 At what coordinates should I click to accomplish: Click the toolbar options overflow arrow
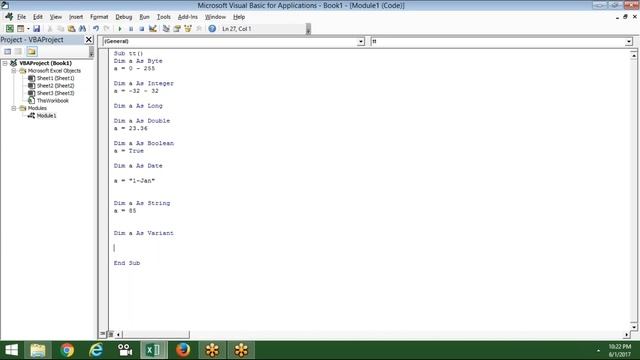coord(308,29)
